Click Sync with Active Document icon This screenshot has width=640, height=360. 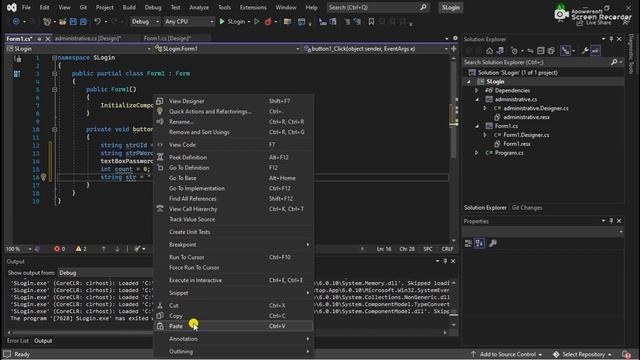pyautogui.click(x=530, y=51)
